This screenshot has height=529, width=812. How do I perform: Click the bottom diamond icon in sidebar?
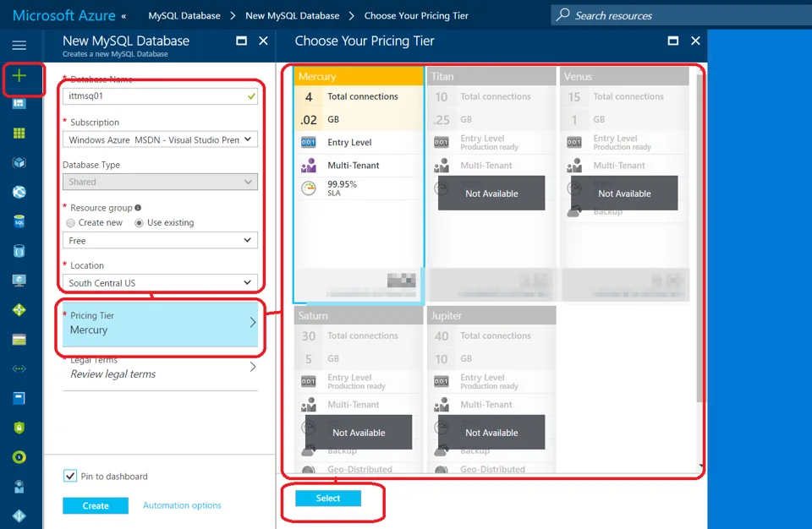19,515
